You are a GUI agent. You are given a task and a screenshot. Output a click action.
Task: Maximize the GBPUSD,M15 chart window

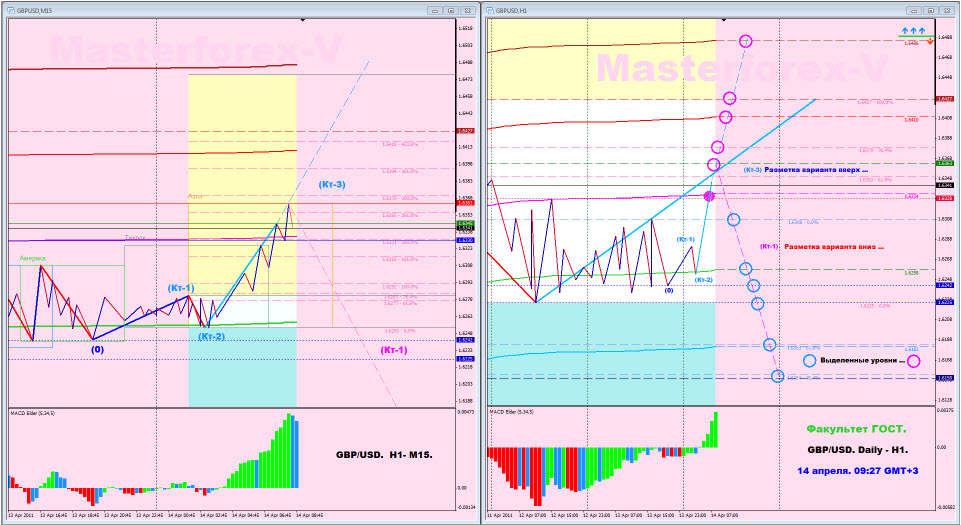click(451, 10)
